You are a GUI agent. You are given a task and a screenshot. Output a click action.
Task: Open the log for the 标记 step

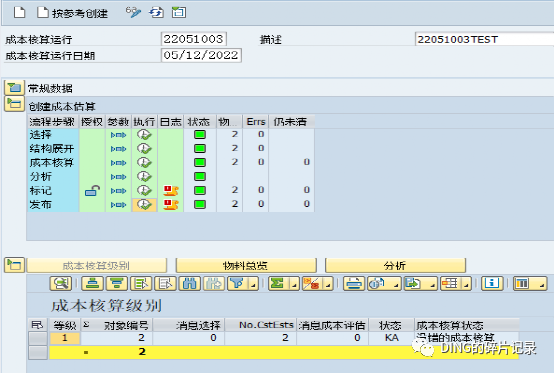171,191
